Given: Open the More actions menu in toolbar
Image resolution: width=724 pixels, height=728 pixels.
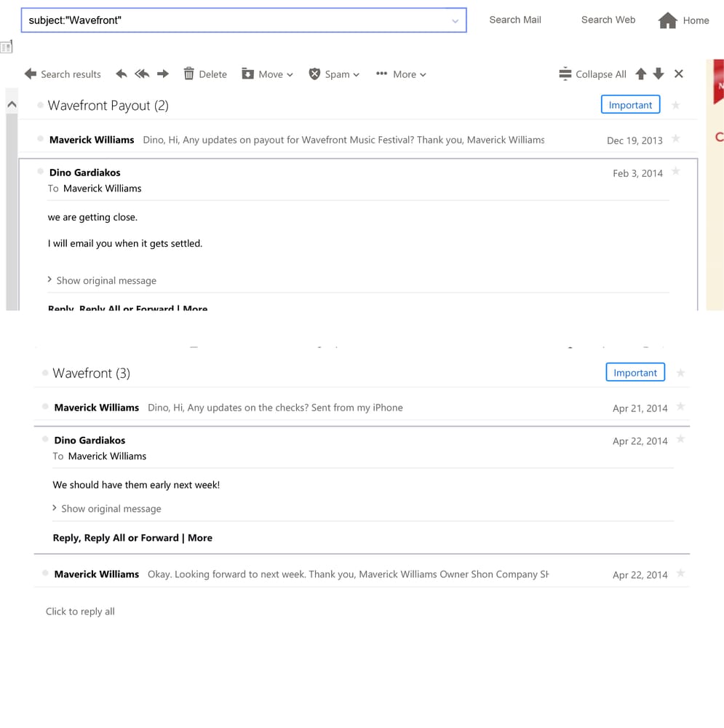Looking at the screenshot, I should [x=401, y=74].
